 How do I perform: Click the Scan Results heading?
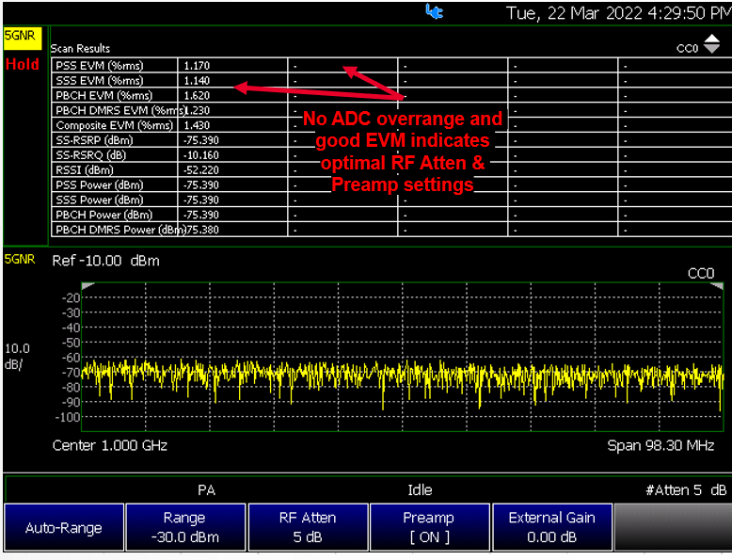80,49
